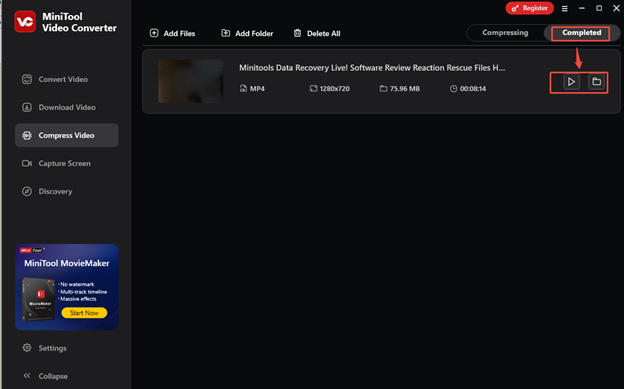This screenshot has height=389, width=624.
Task: Click the MovieMaker box image in ad
Action: [x=38, y=299]
